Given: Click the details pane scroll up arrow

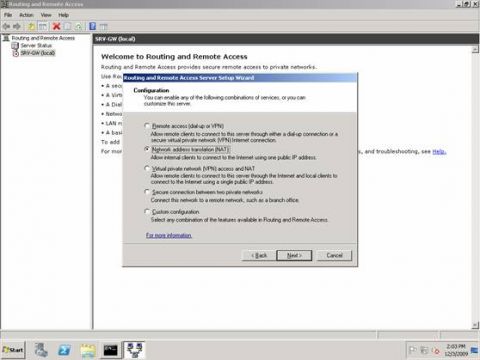Looking at the screenshot, I should click(475, 49).
